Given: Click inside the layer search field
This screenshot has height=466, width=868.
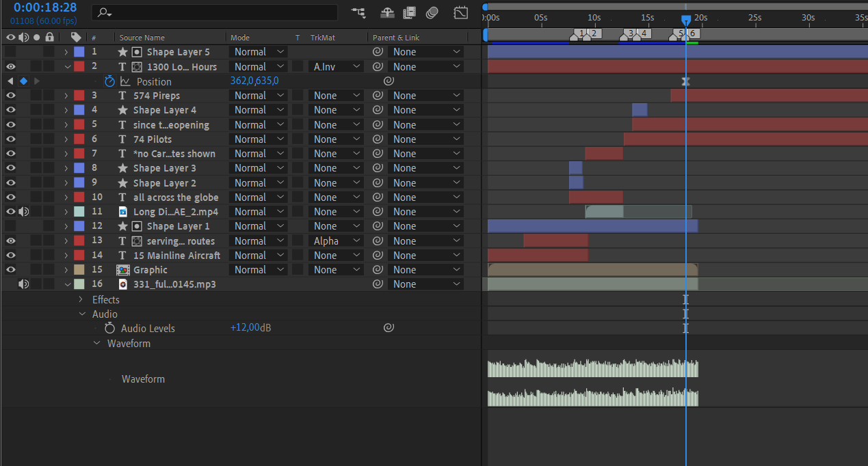Looking at the screenshot, I should 219,12.
